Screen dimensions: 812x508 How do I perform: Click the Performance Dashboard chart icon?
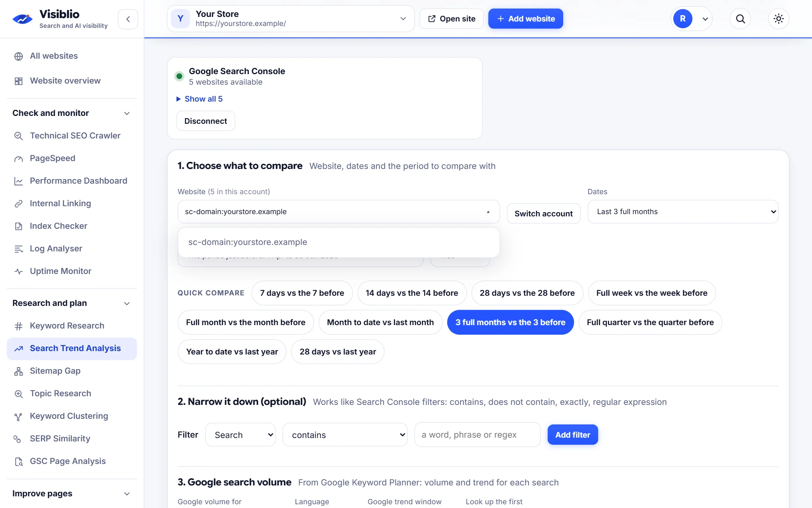(18, 181)
